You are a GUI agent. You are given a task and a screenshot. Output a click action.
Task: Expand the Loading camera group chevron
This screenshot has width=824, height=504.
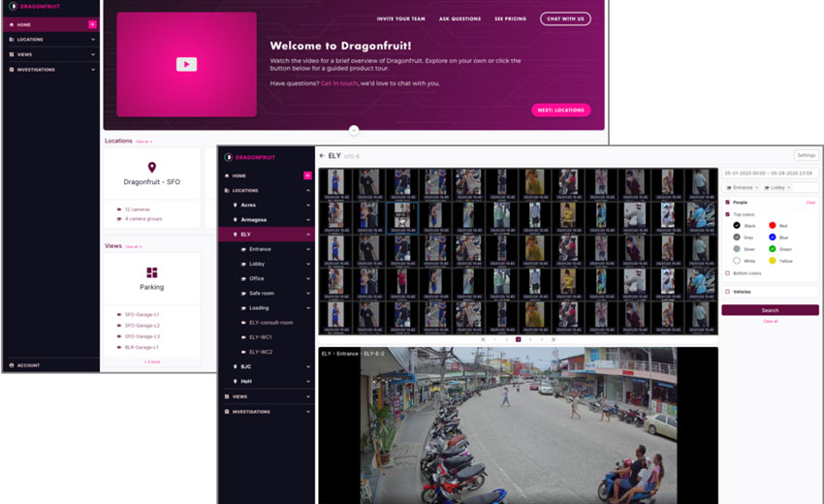308,308
